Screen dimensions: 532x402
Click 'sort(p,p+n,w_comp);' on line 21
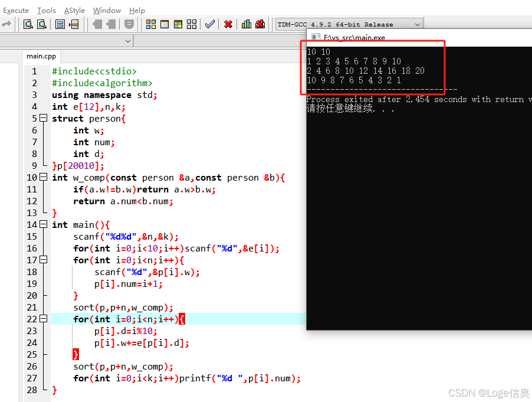click(x=123, y=308)
